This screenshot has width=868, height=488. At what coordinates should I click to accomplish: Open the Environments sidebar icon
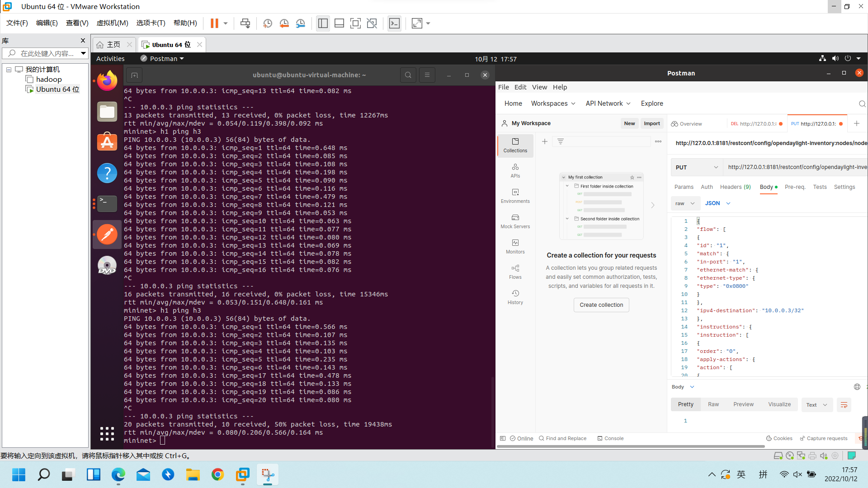pyautogui.click(x=515, y=196)
